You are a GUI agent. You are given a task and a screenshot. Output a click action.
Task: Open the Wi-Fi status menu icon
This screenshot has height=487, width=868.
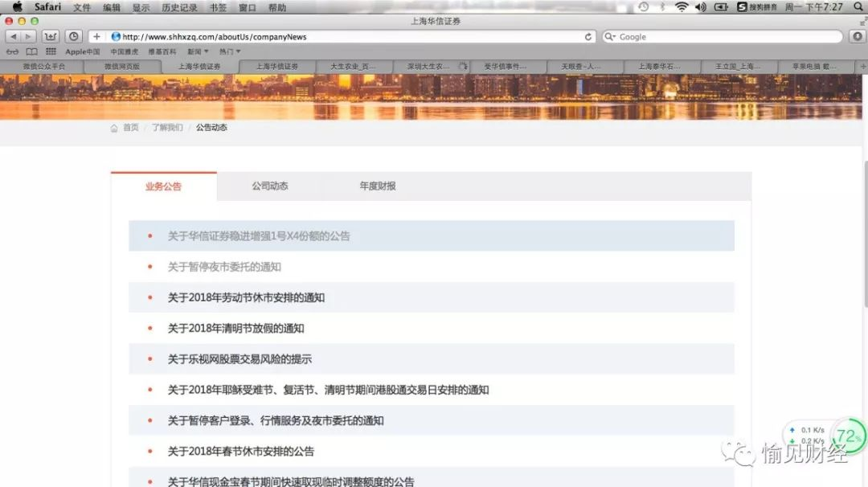(682, 7)
